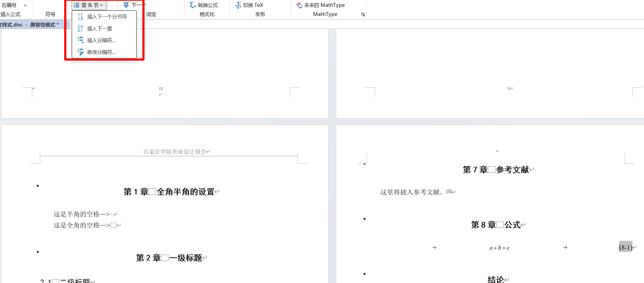Select 修改分隔符... menu entry
Viewport: 644px width, 283px height.
(101, 52)
